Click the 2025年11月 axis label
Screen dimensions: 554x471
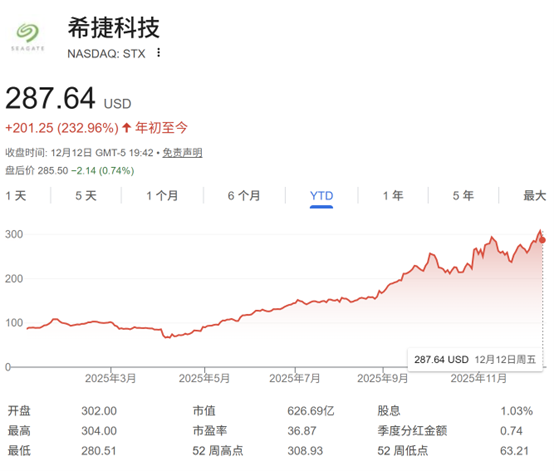(479, 378)
